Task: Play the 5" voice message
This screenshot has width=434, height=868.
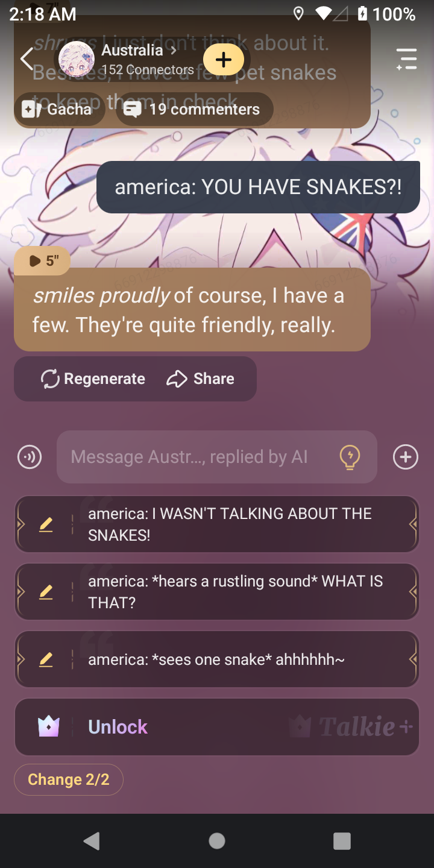Action: click(42, 260)
